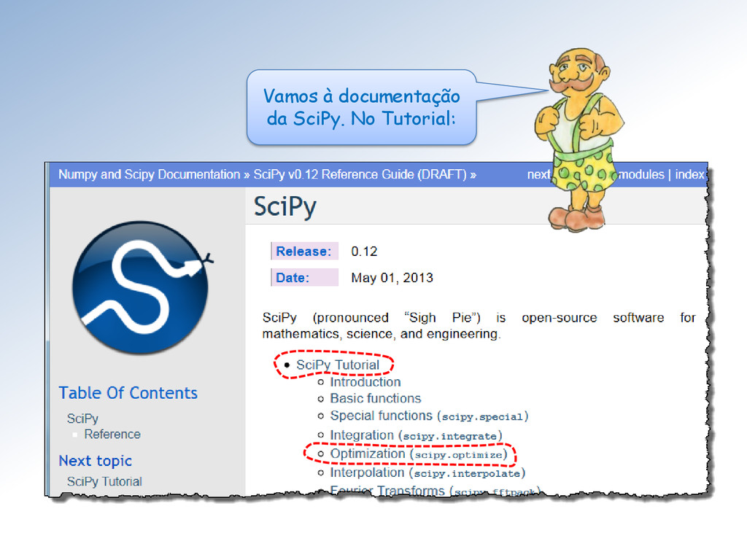Click the 'Vamos à documentação' speech bubble
747x560 pixels.
pos(361,107)
